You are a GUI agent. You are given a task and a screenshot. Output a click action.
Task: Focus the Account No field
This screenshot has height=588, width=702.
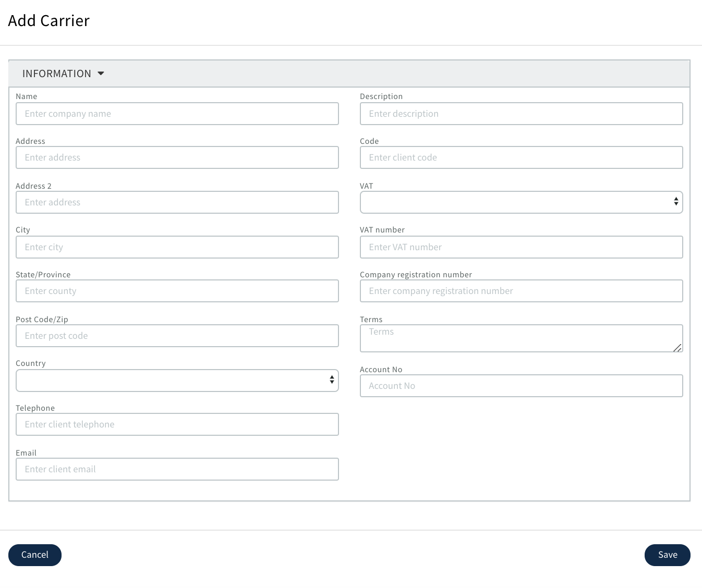click(x=521, y=386)
